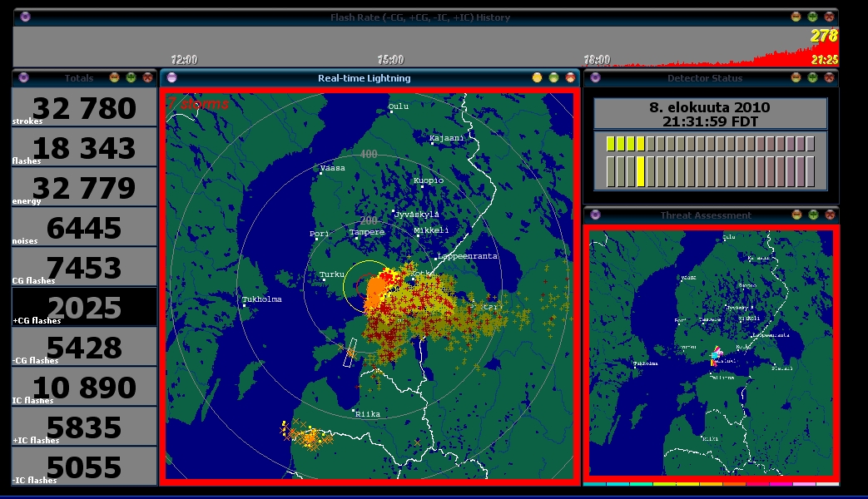Maximize the Threat Assessment window
Screen dimensions: 868x499
click(813, 215)
